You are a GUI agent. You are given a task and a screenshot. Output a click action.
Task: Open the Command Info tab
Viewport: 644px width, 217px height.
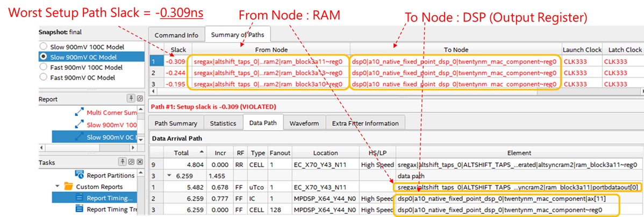click(176, 35)
